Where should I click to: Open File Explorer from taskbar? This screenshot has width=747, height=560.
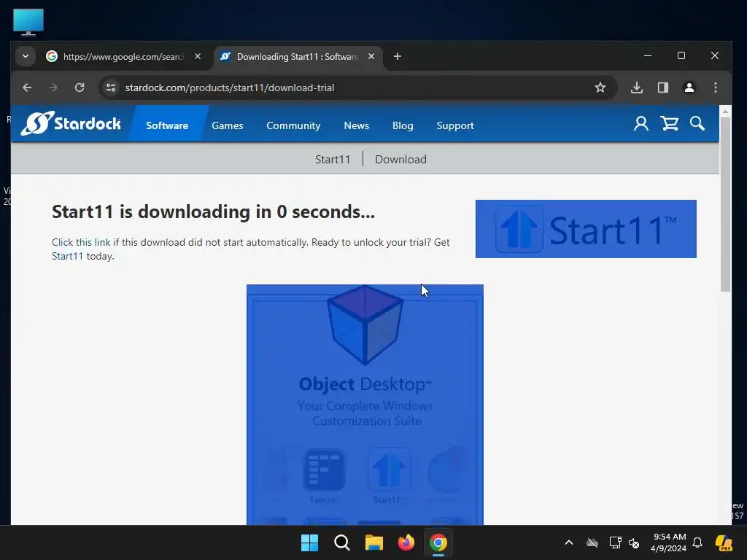tap(374, 542)
